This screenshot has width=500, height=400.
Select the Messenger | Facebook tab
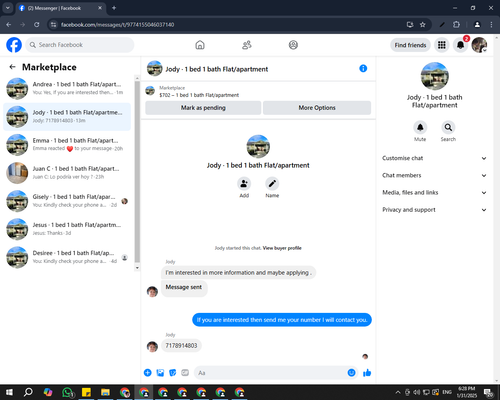(61, 8)
